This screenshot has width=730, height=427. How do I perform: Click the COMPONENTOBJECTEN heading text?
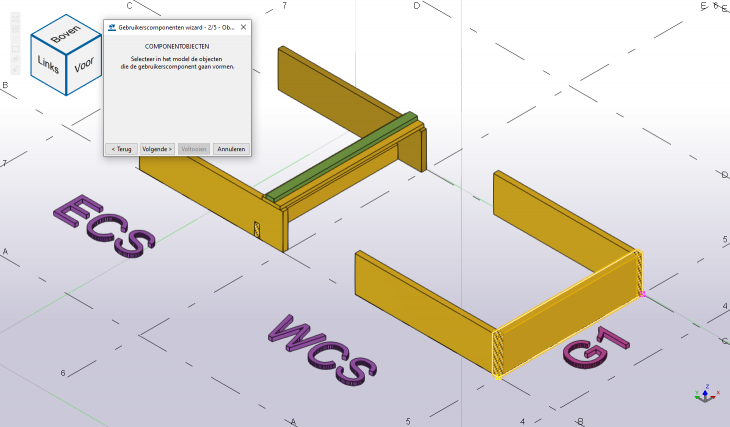pyautogui.click(x=177, y=47)
